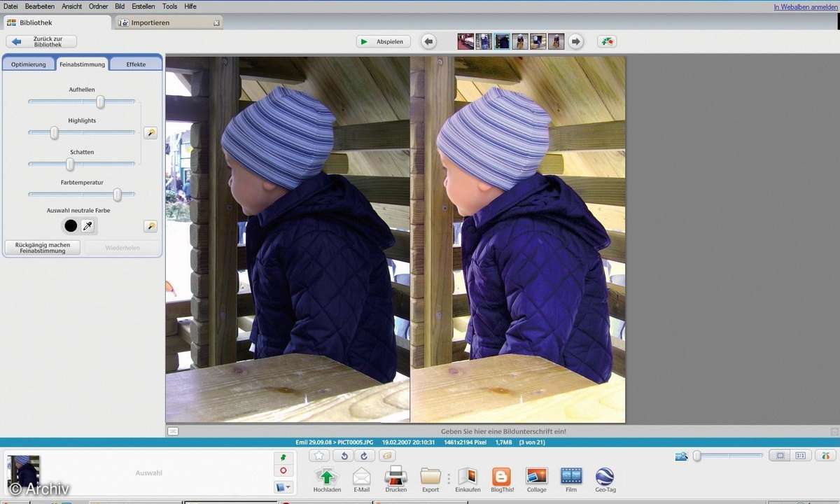The image size is (840, 504).
Task: Hold the selection with the green pin button
Action: click(283, 457)
